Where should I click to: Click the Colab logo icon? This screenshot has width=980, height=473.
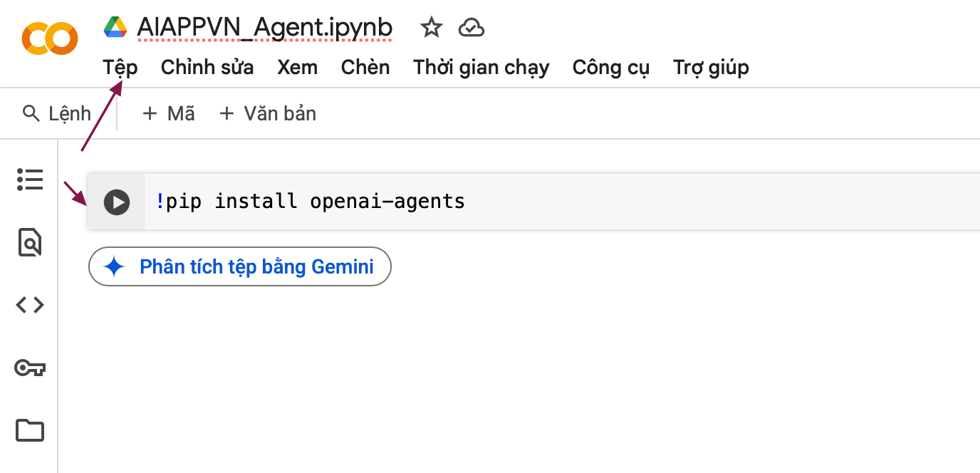point(49,38)
